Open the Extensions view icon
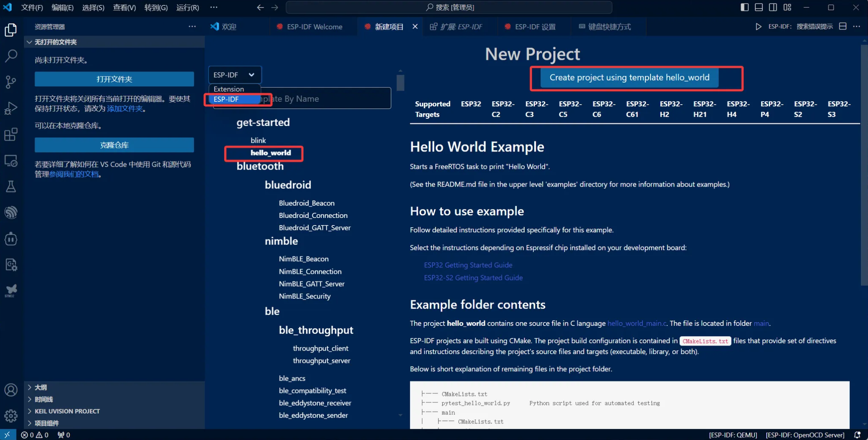The width and height of the screenshot is (868, 440). 11,134
